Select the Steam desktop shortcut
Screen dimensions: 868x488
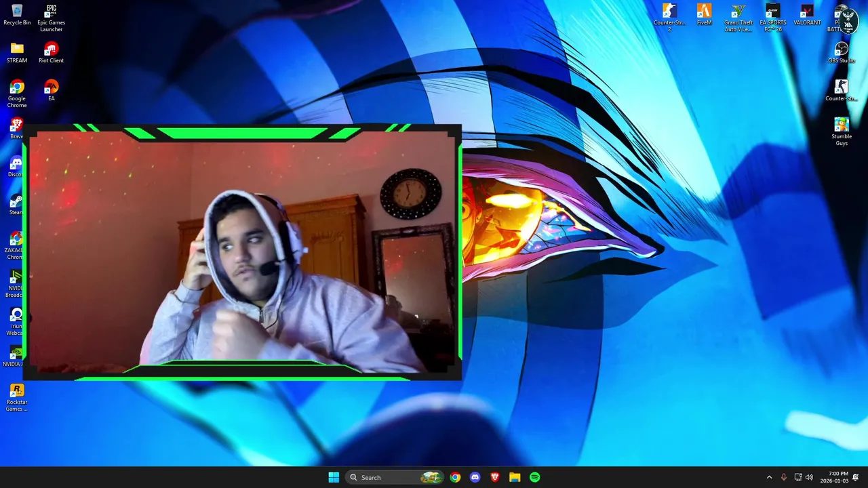[15, 205]
